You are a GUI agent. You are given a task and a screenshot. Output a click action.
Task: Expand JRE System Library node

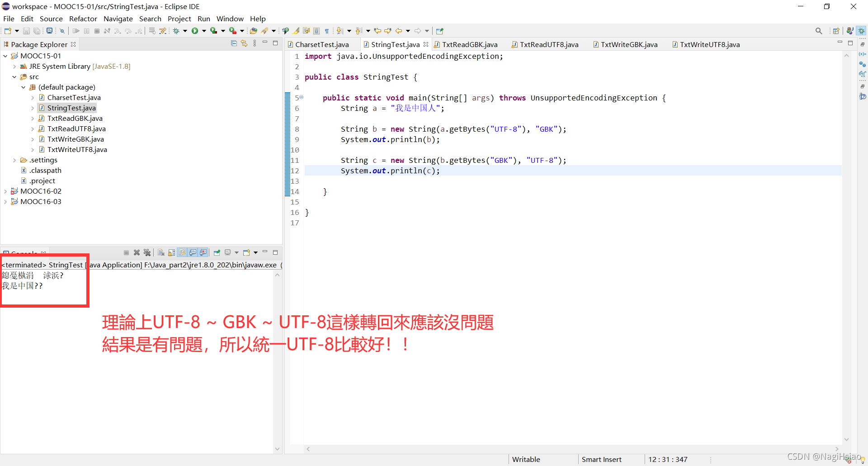coord(14,67)
